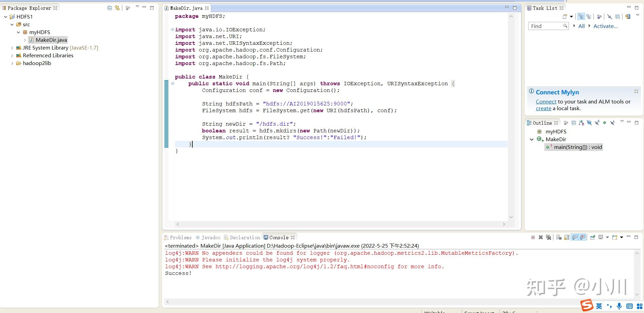Viewport: 644px width, 313px height.
Task: Expand the JRE System Library node
Action: tap(11, 48)
